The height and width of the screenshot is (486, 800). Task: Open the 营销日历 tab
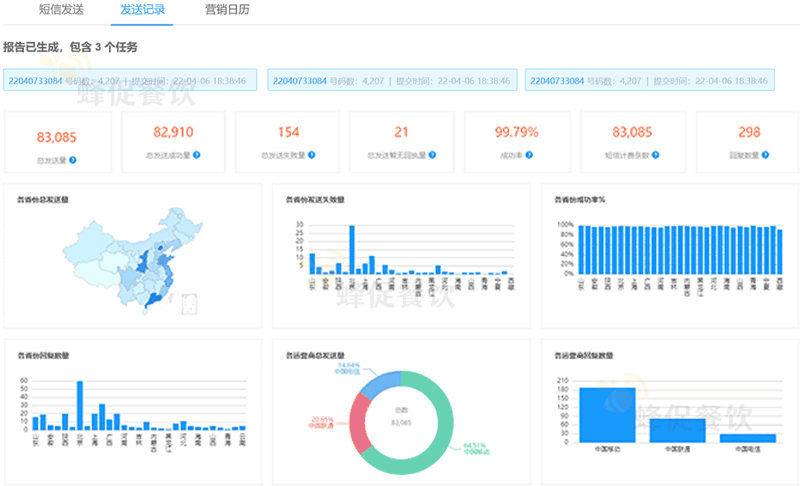coord(224,9)
